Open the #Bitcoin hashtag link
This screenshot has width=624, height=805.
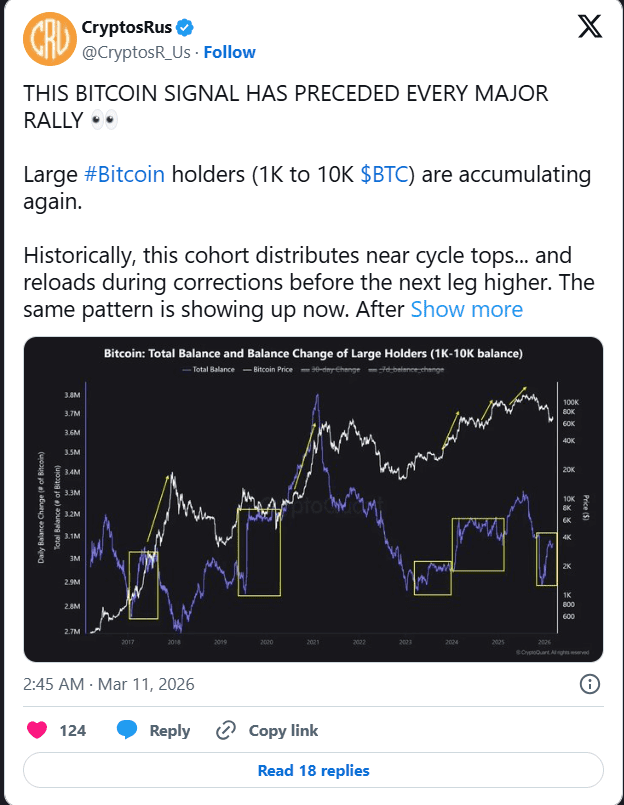(x=124, y=175)
